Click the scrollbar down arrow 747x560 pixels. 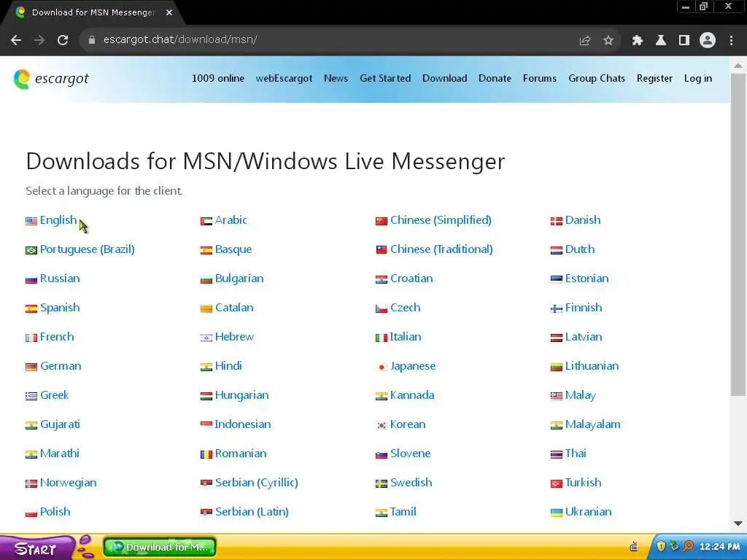pos(738,524)
